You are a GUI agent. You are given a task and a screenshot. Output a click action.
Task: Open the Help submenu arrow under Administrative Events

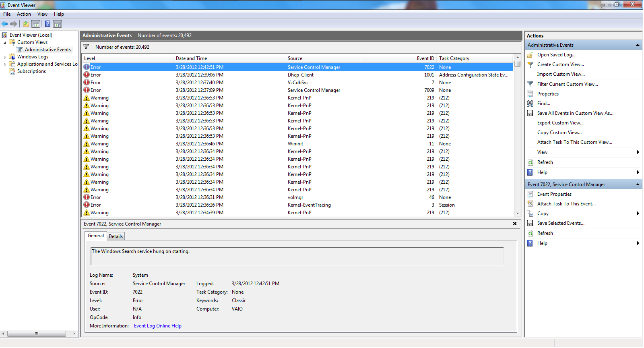pos(638,172)
